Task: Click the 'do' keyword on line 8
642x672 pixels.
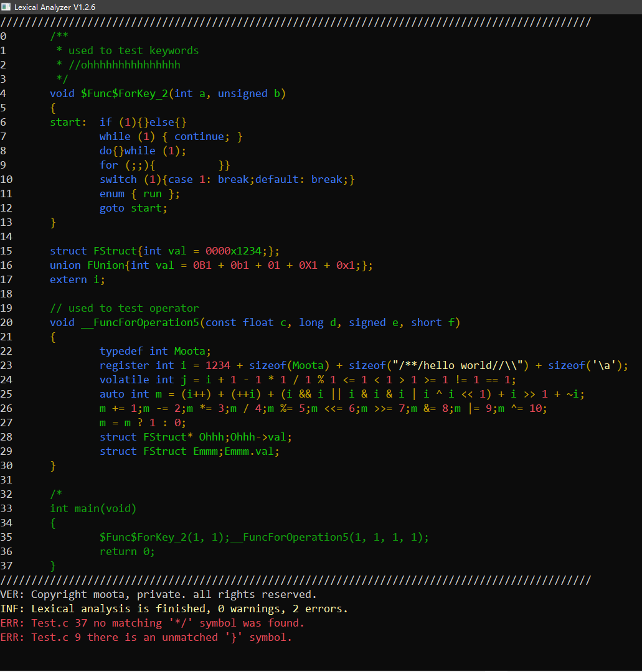Action: pos(106,151)
